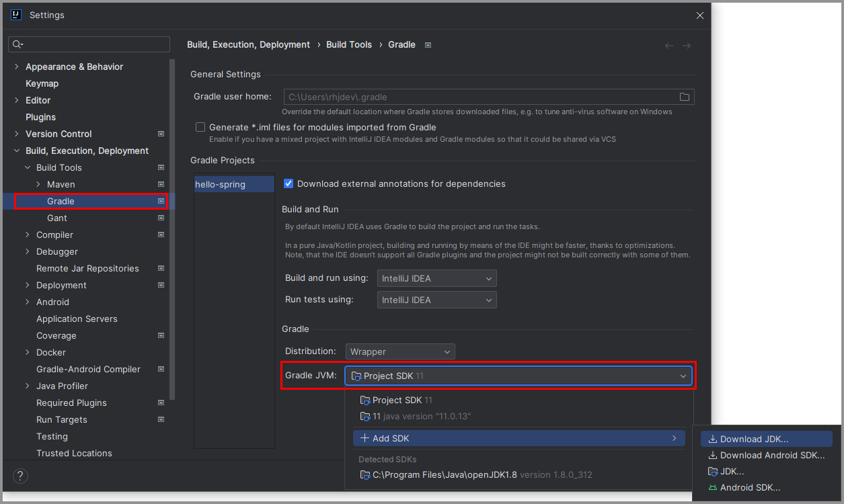Image resolution: width=844 pixels, height=504 pixels.
Task: Enable Generate *.iml files checkbox
Action: pyautogui.click(x=200, y=127)
